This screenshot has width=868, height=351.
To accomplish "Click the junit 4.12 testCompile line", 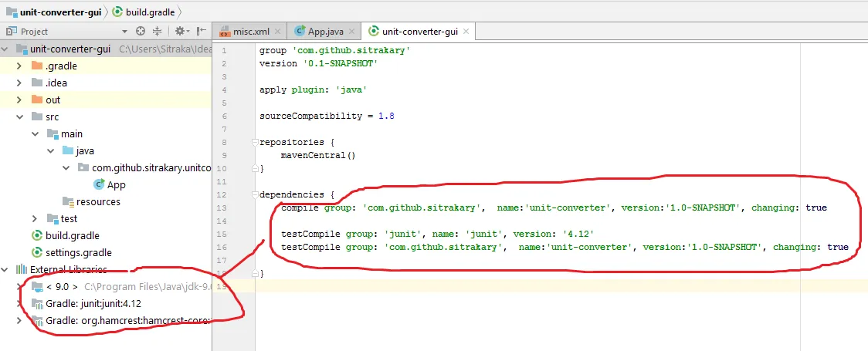I will pyautogui.click(x=437, y=234).
